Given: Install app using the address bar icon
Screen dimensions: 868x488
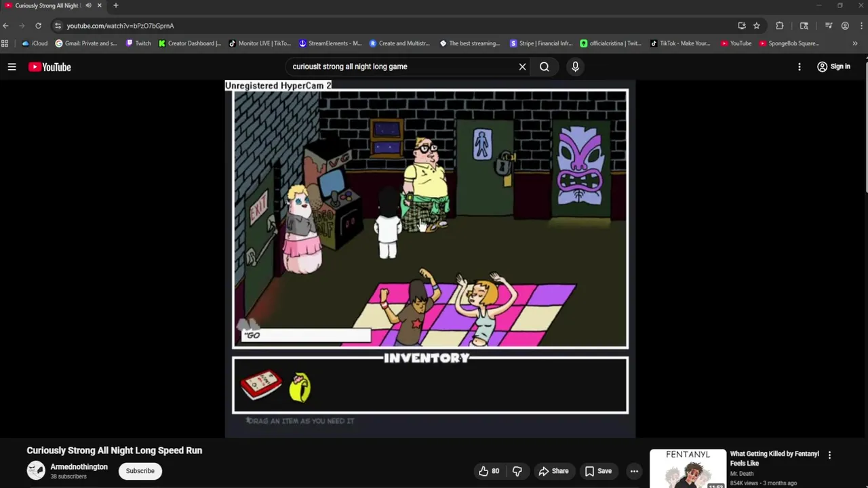Looking at the screenshot, I should pyautogui.click(x=742, y=26).
